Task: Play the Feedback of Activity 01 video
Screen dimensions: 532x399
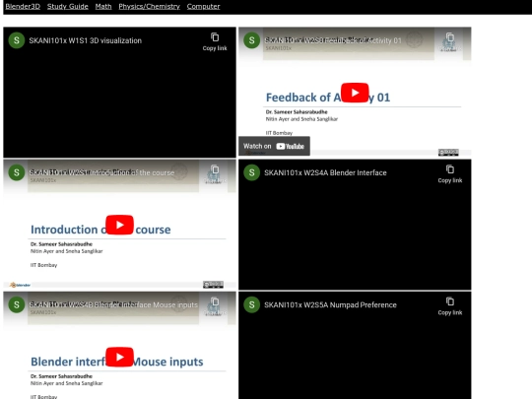Action: 355,93
